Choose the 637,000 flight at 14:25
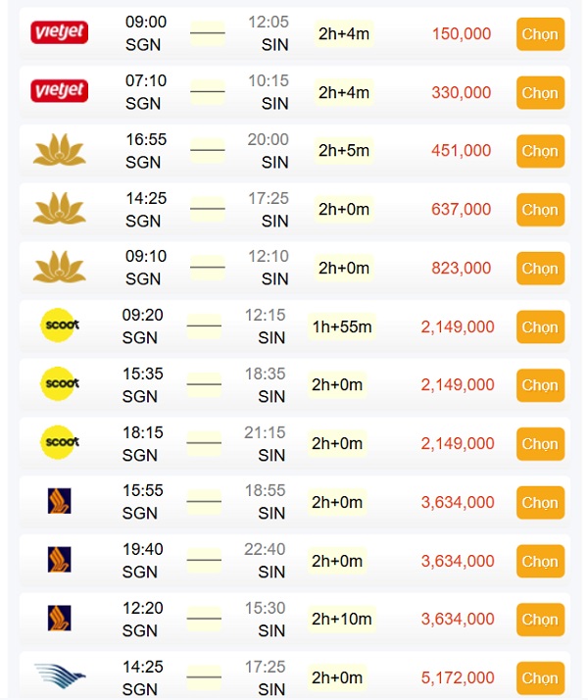This screenshot has width=588, height=700. pos(540,210)
